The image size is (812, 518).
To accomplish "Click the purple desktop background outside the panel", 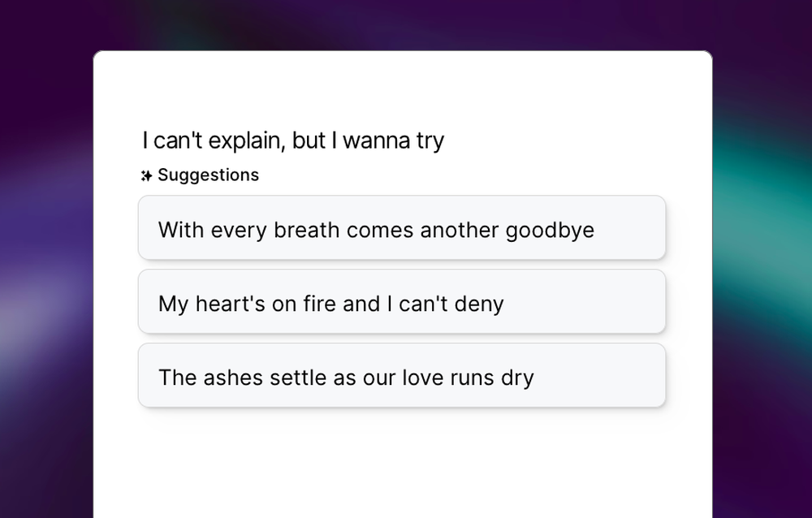I will [45, 260].
